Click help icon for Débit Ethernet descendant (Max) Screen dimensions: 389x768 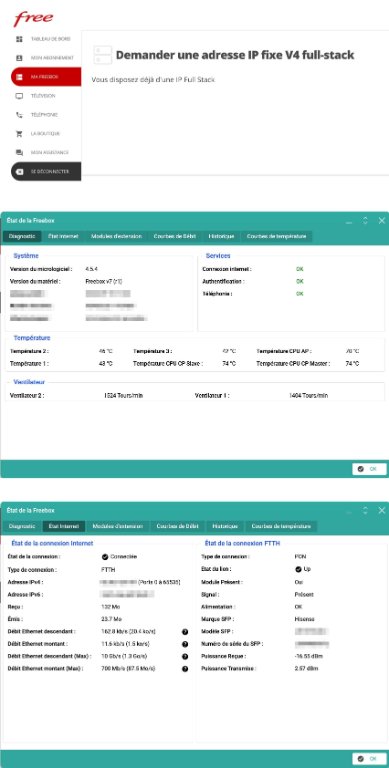tap(185, 656)
